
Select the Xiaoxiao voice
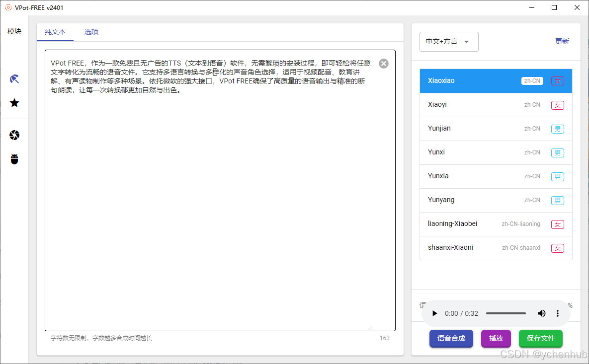coord(496,80)
